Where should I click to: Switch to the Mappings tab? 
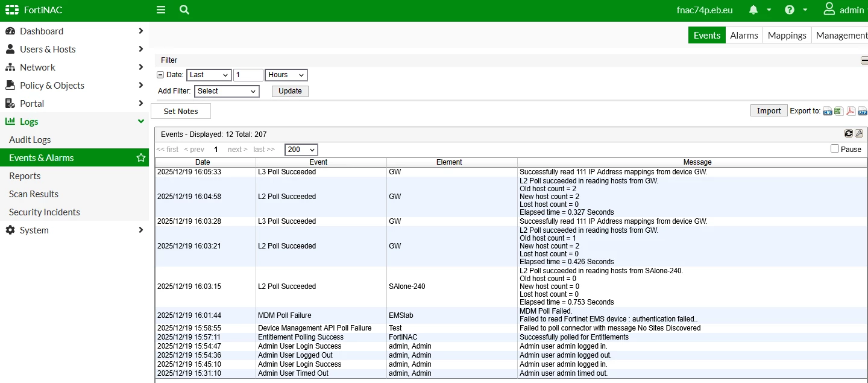click(x=787, y=35)
